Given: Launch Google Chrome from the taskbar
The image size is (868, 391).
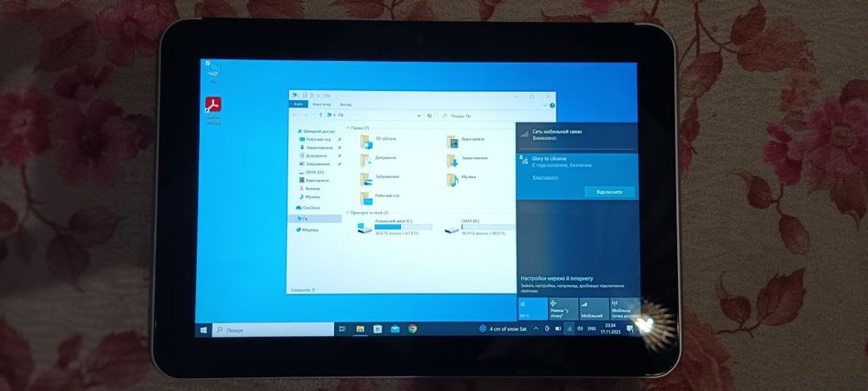Looking at the screenshot, I should (412, 329).
